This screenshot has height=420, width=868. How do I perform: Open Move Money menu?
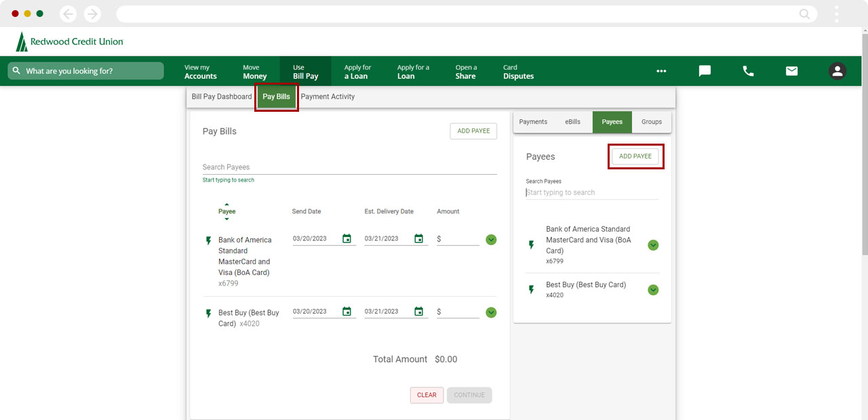(x=254, y=72)
